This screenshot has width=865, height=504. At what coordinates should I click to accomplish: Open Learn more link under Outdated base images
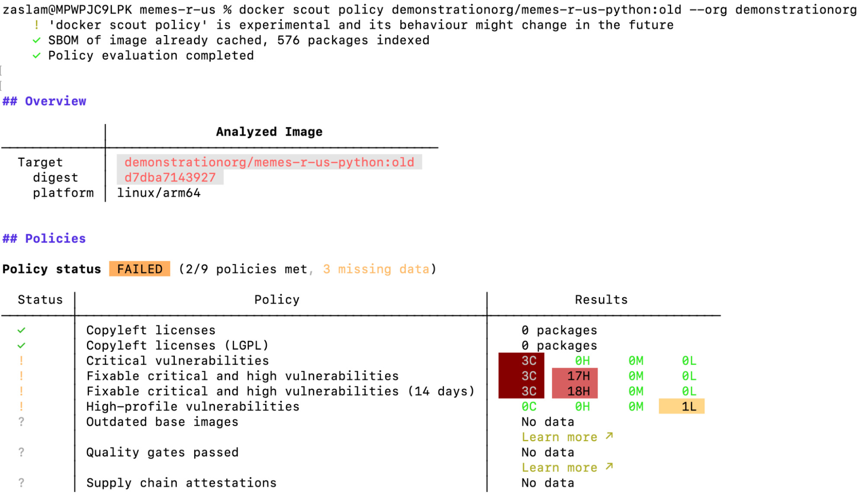tap(559, 437)
